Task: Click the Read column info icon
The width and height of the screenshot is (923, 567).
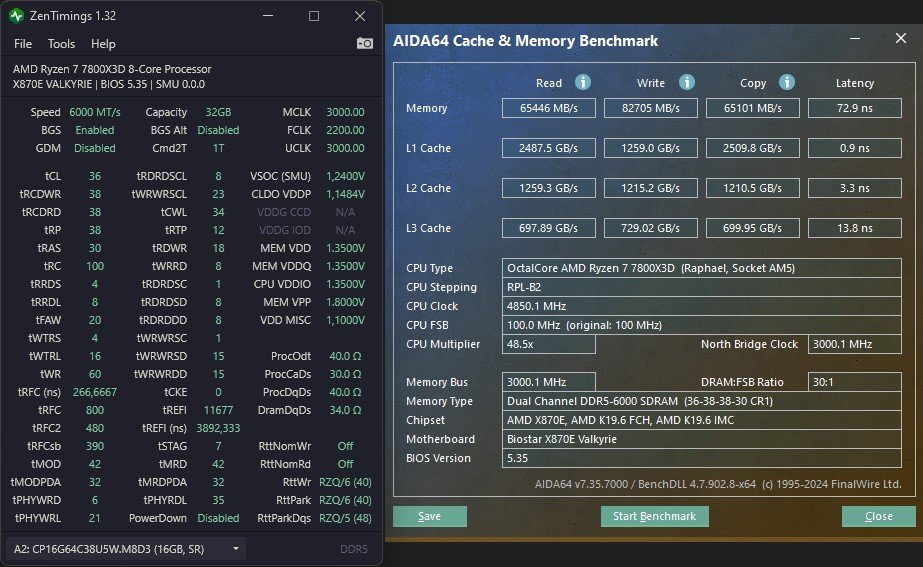Action: [x=582, y=83]
